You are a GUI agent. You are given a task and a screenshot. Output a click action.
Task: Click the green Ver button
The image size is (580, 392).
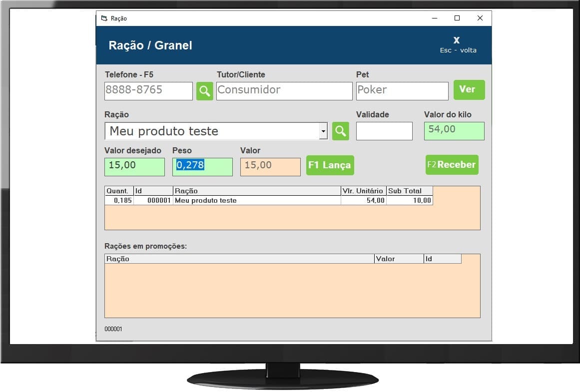[x=469, y=90]
